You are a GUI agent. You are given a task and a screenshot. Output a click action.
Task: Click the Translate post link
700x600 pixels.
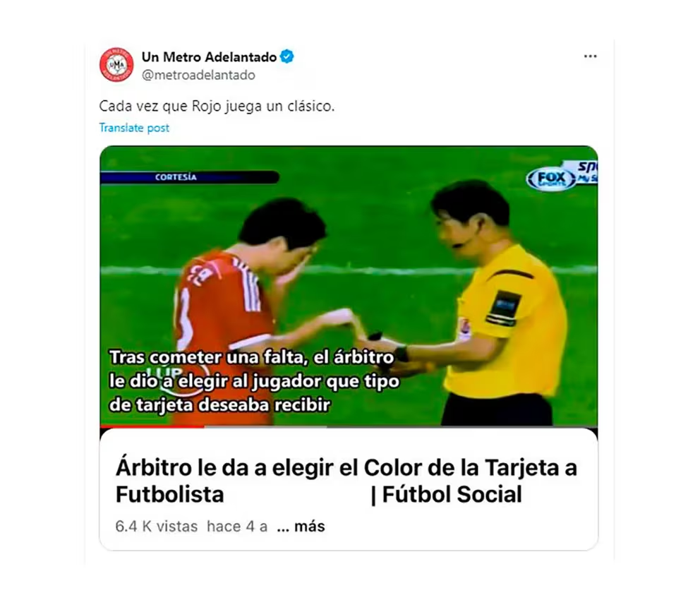click(x=134, y=128)
